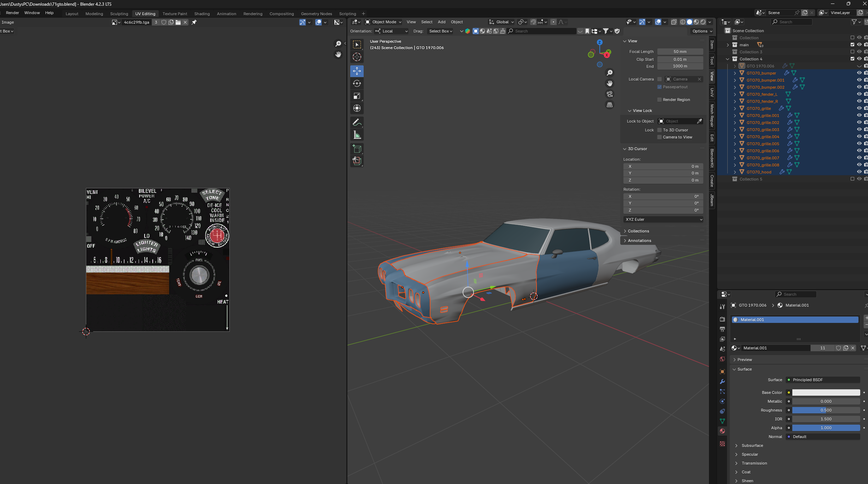Select the Add Cube tool
This screenshot has height=484, width=868.
[357, 149]
